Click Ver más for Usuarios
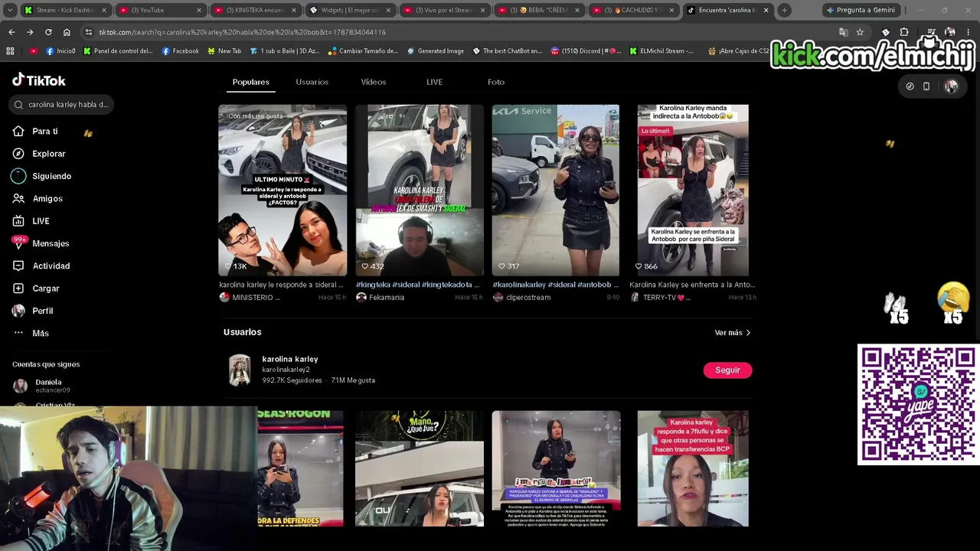Image resolution: width=980 pixels, height=551 pixels. point(733,333)
